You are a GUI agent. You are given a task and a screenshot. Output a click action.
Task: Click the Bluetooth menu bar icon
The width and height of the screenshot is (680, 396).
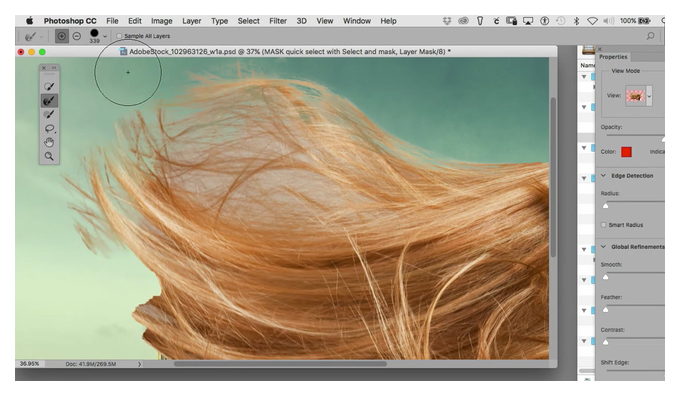pyautogui.click(x=576, y=21)
